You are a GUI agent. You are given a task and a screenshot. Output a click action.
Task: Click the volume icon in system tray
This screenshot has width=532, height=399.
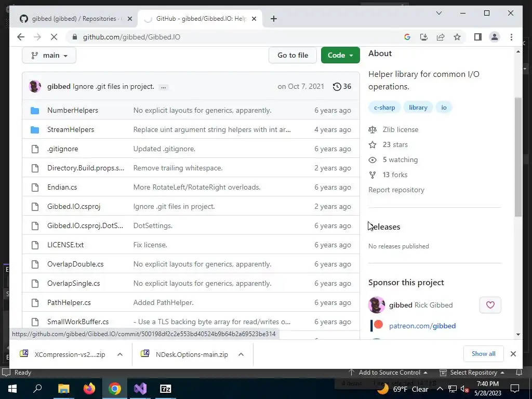point(464,389)
